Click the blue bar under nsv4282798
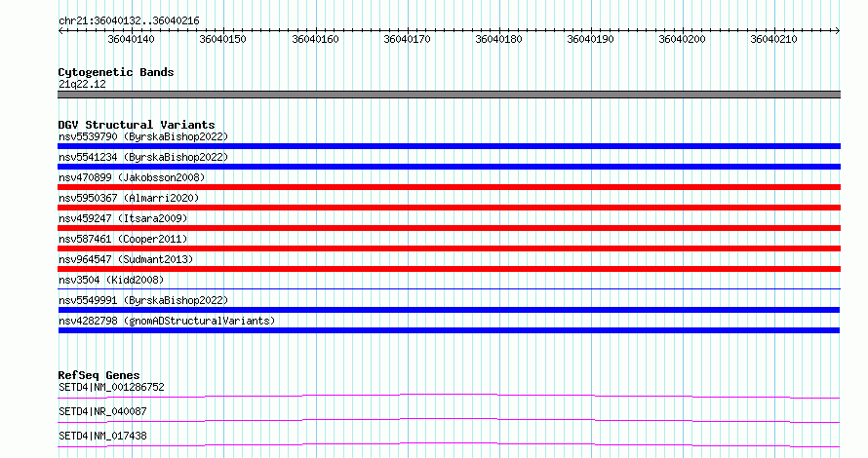The image size is (868, 458). coord(449,330)
